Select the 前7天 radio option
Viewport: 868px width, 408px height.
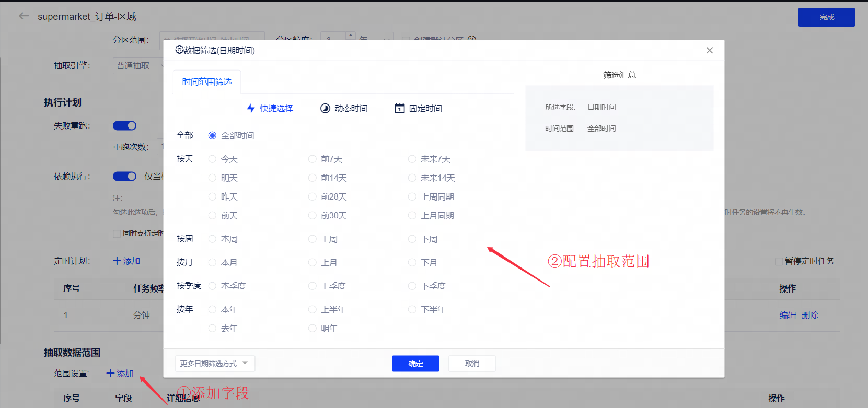click(x=312, y=159)
